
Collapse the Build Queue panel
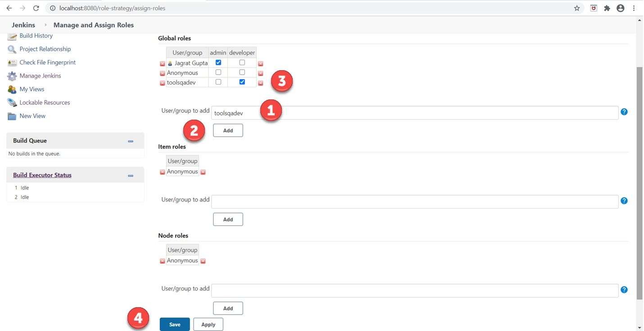(x=131, y=141)
